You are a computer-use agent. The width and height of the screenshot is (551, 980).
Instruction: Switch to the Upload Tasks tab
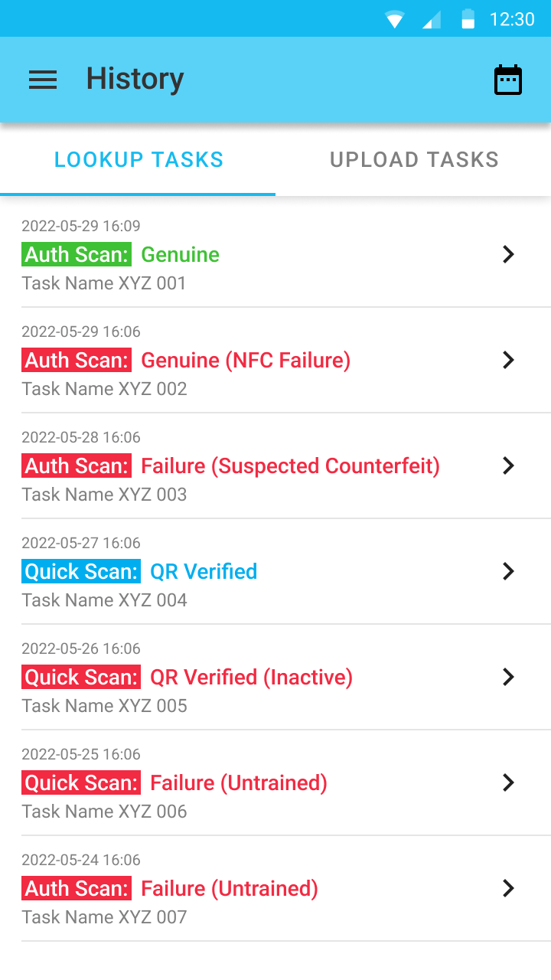414,159
